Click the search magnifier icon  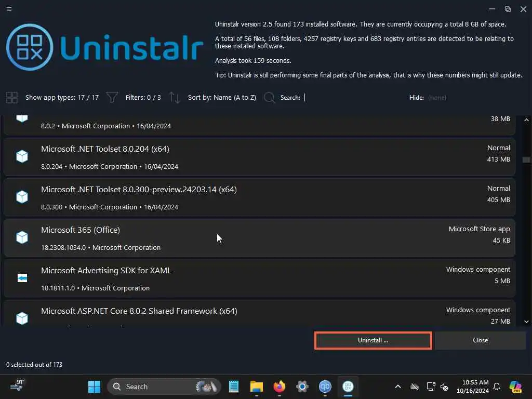[270, 98]
